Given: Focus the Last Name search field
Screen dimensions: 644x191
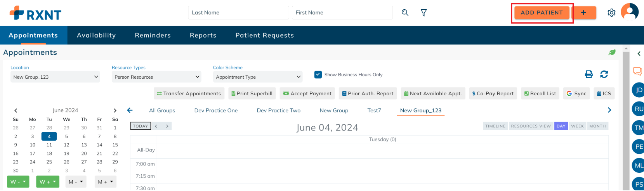Looking at the screenshot, I should pyautogui.click(x=238, y=12).
